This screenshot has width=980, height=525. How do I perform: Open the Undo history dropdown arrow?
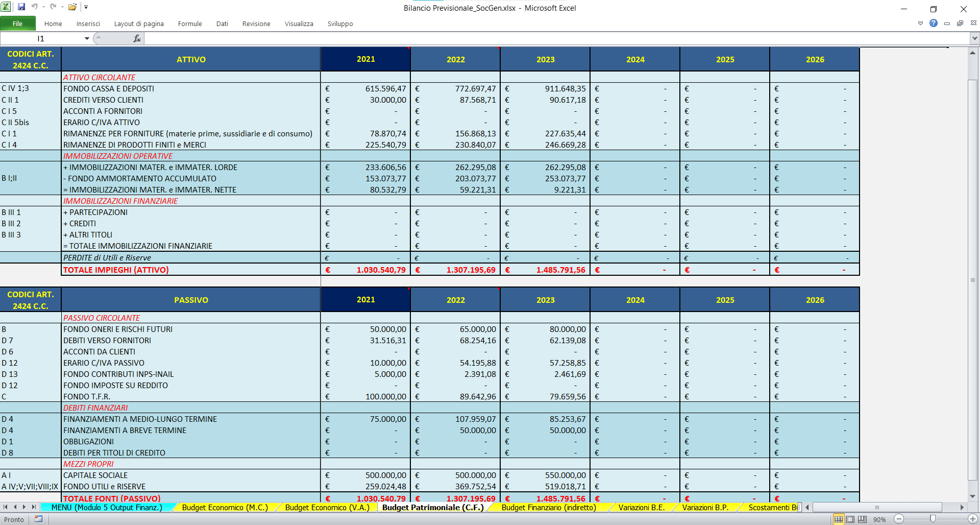(x=43, y=7)
